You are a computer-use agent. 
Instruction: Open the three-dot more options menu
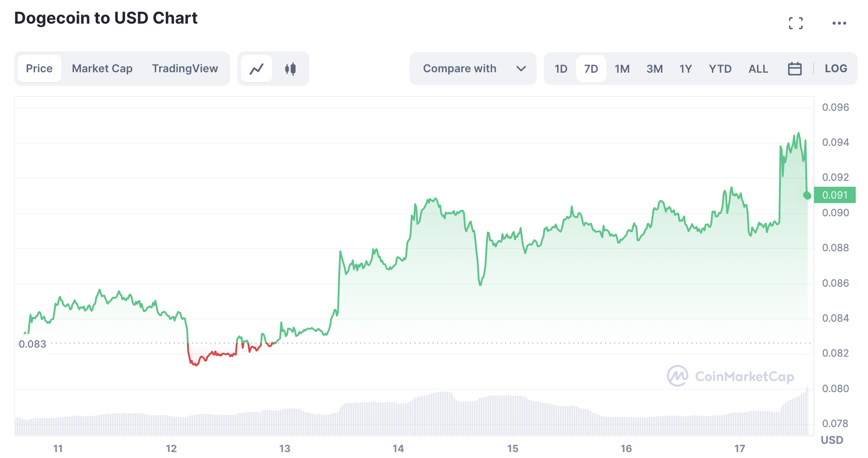pyautogui.click(x=839, y=23)
